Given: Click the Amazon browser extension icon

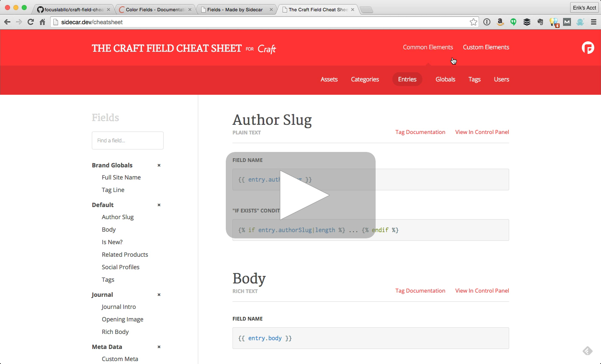Looking at the screenshot, I should [500, 22].
